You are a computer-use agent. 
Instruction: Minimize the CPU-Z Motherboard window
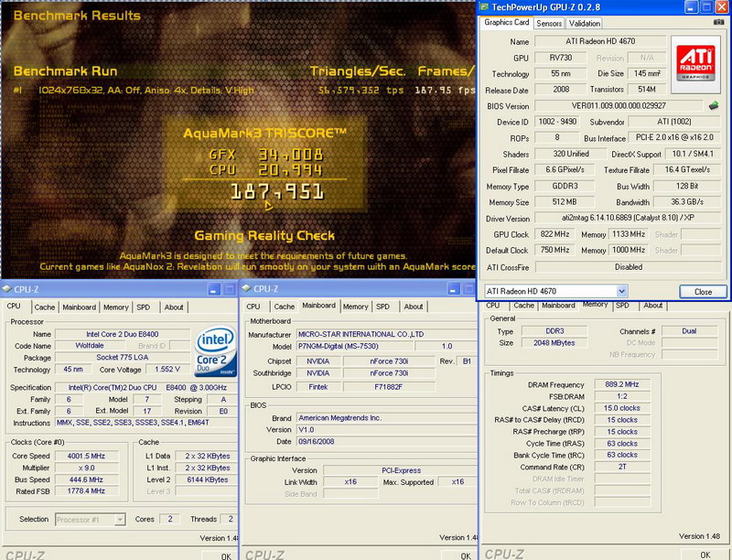click(x=454, y=289)
